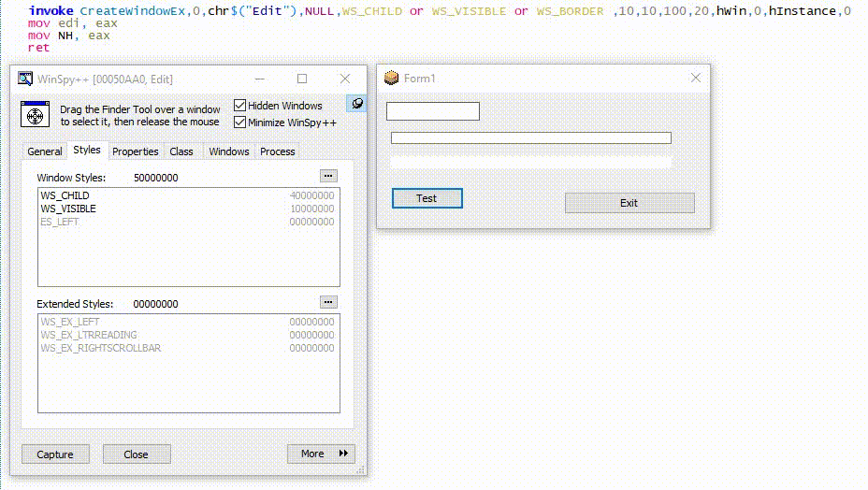Go to the Windows tab

[x=229, y=151]
